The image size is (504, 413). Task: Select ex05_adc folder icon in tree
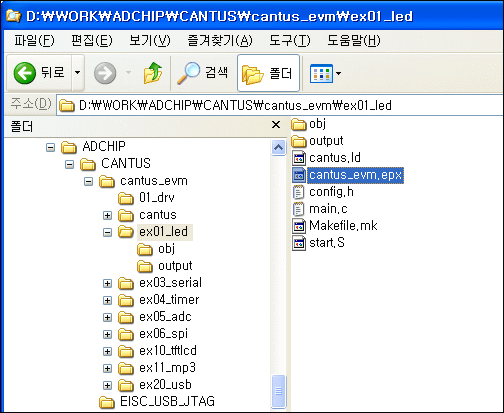point(126,317)
